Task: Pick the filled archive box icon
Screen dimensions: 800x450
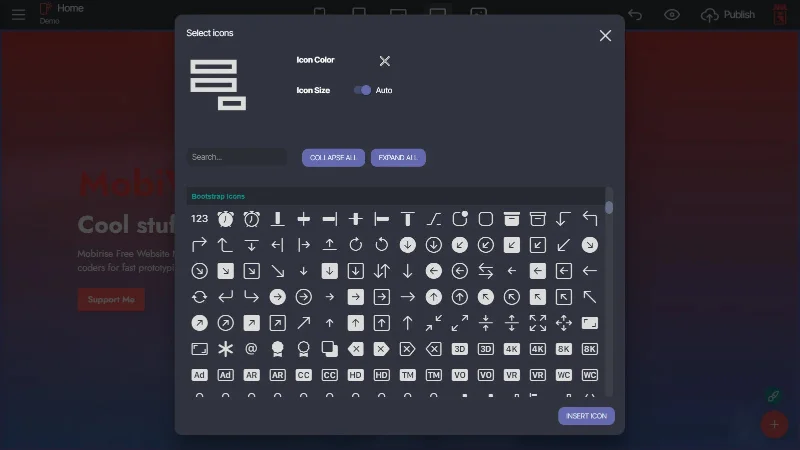Action: 512,219
